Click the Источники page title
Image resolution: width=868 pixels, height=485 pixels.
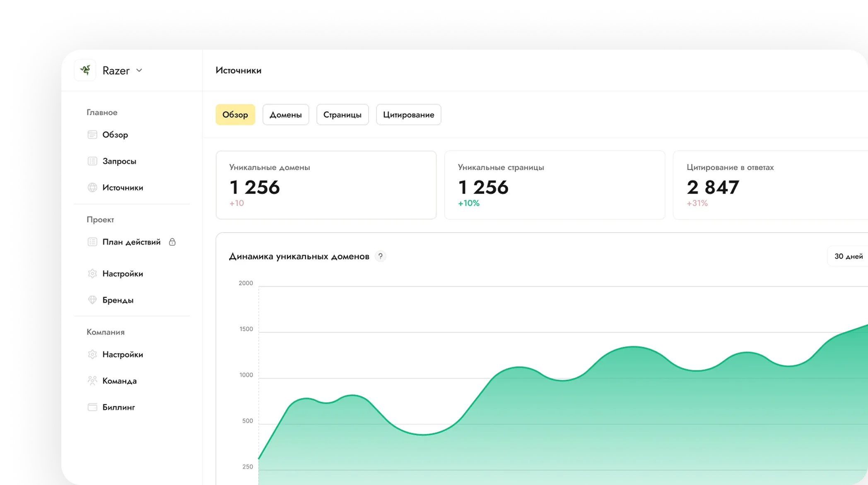click(239, 70)
